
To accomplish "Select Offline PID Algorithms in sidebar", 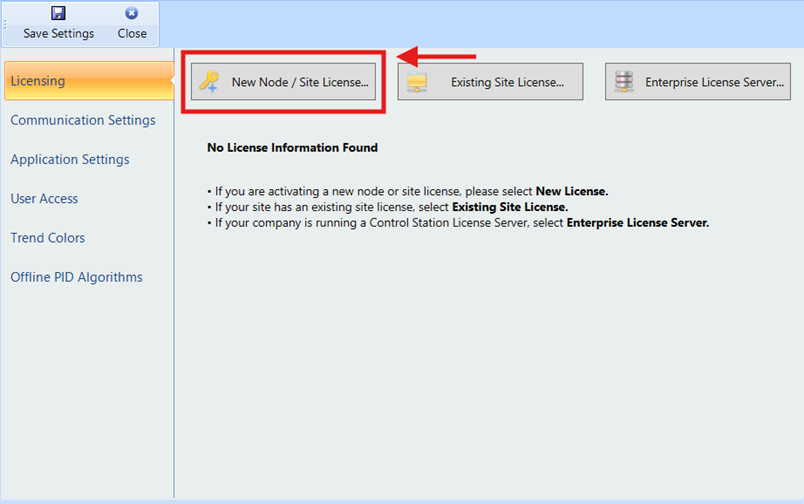I will 76,277.
